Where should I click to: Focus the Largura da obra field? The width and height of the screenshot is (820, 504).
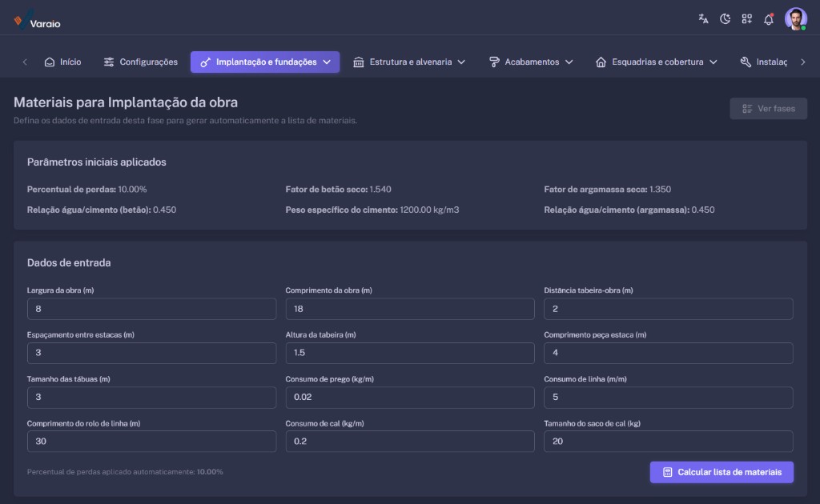point(151,309)
